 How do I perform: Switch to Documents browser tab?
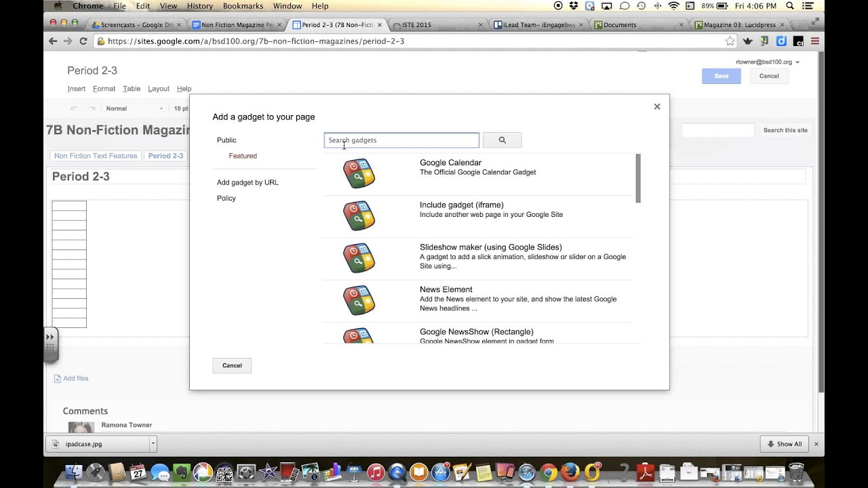639,24
